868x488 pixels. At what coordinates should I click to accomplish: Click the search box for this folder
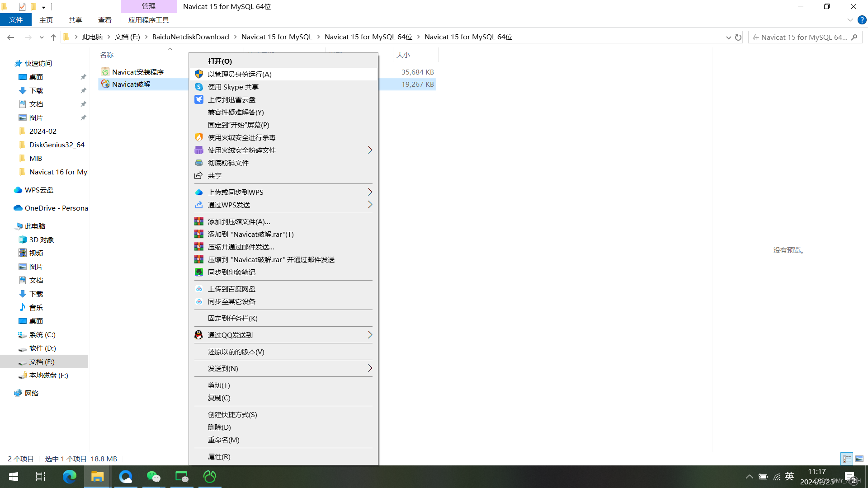coord(800,37)
